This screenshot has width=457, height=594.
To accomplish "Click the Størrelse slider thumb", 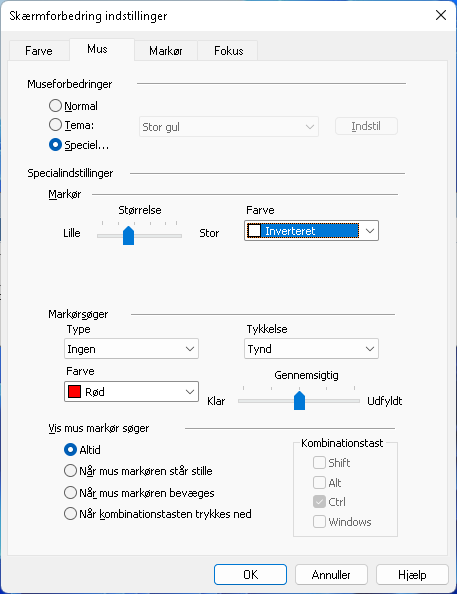I will [128, 235].
